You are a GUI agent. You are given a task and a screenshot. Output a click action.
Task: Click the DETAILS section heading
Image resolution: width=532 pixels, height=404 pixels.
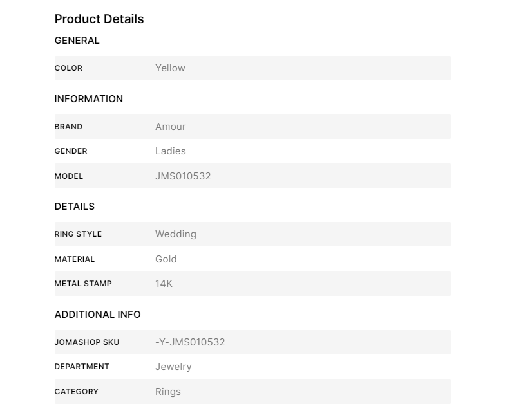click(74, 207)
